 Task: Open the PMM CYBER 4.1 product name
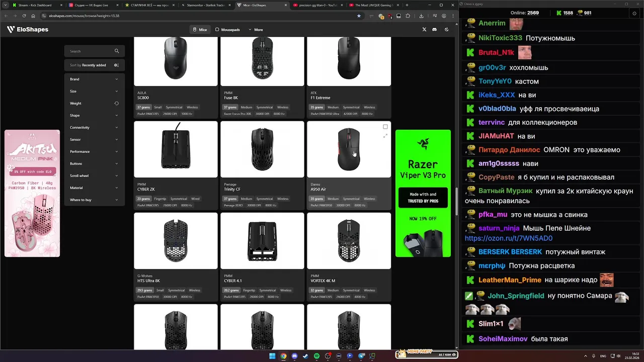coord(232,281)
